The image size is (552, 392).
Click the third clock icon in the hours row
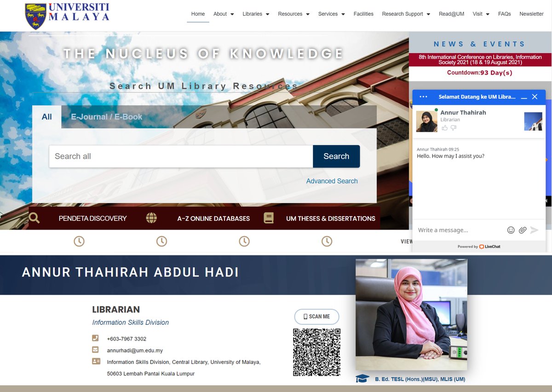(244, 241)
